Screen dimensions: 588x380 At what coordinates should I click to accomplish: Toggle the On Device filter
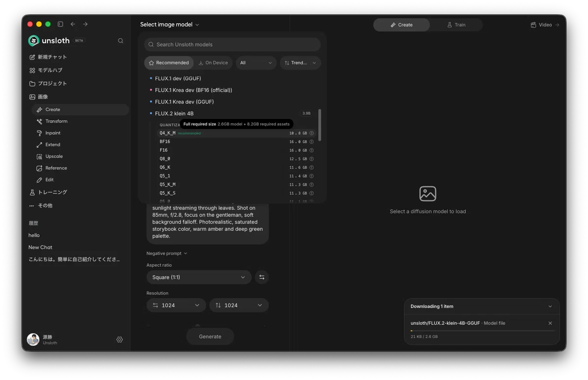click(x=213, y=63)
